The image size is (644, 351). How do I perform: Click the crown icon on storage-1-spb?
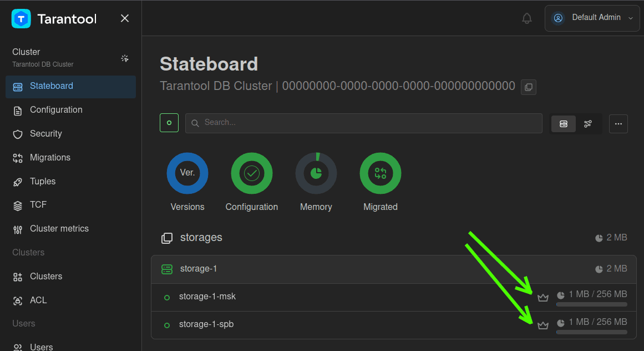[x=543, y=325]
